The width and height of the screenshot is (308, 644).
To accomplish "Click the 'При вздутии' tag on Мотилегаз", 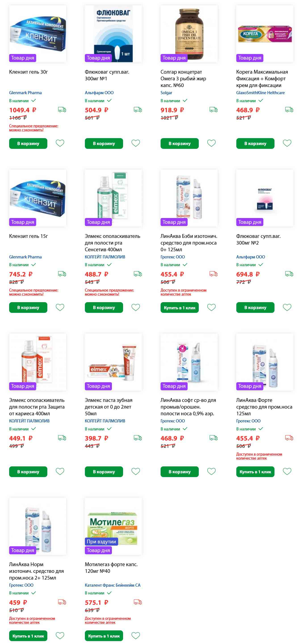I will [x=101, y=542].
